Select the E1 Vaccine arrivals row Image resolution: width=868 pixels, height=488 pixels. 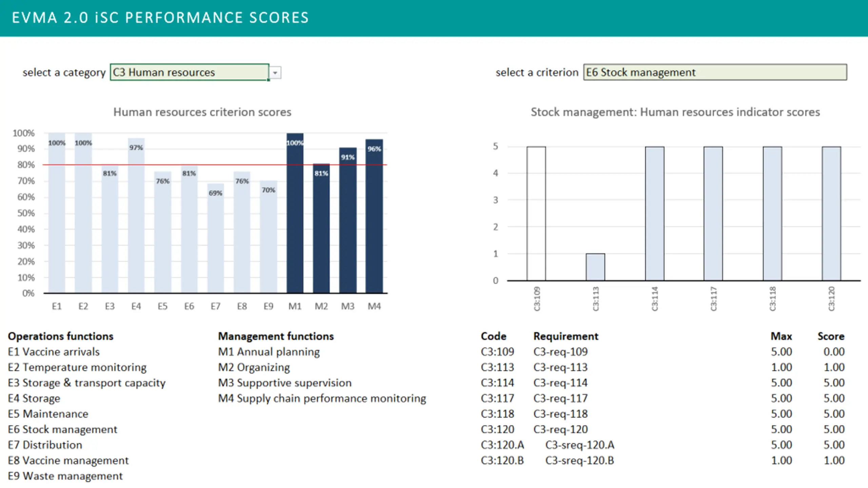54,352
